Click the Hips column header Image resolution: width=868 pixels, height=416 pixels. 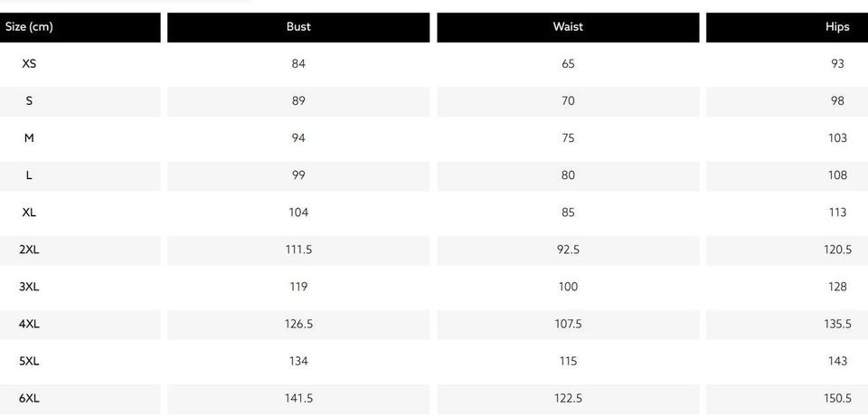[837, 27]
